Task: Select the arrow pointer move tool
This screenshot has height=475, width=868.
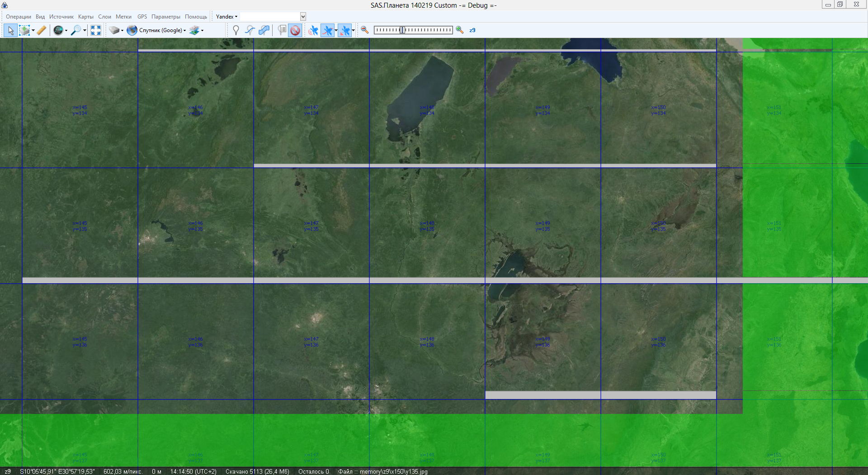Action: 10,30
